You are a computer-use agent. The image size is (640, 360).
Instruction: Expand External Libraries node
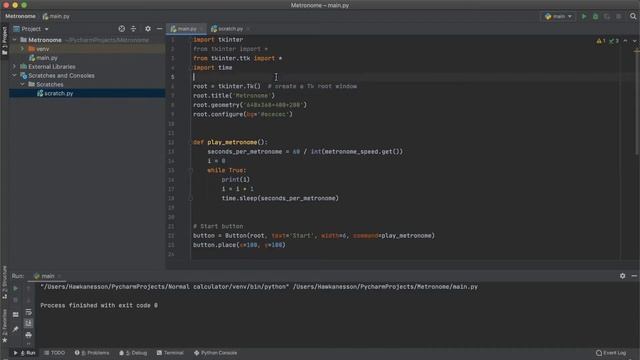pos(15,67)
